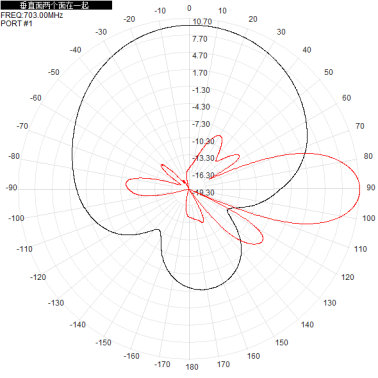Pick the 7.70 radial gain value
378x378 pixels.
click(x=200, y=39)
